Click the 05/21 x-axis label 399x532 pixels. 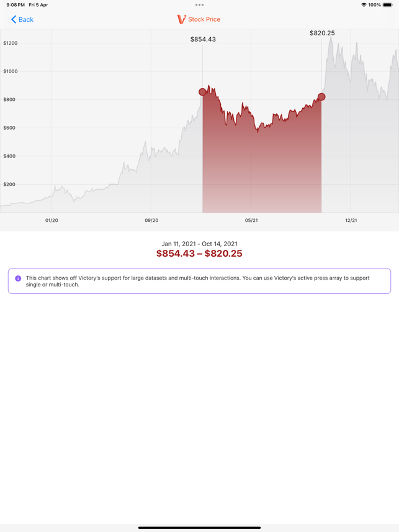click(251, 220)
